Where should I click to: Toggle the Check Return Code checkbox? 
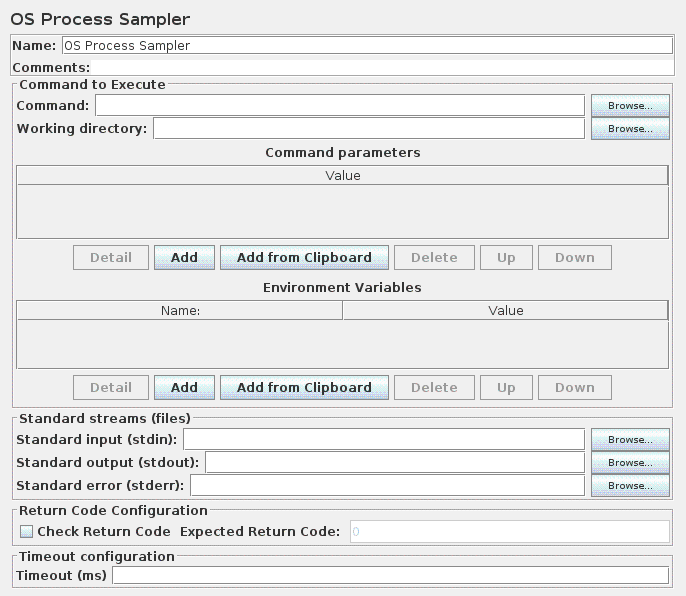(x=27, y=531)
